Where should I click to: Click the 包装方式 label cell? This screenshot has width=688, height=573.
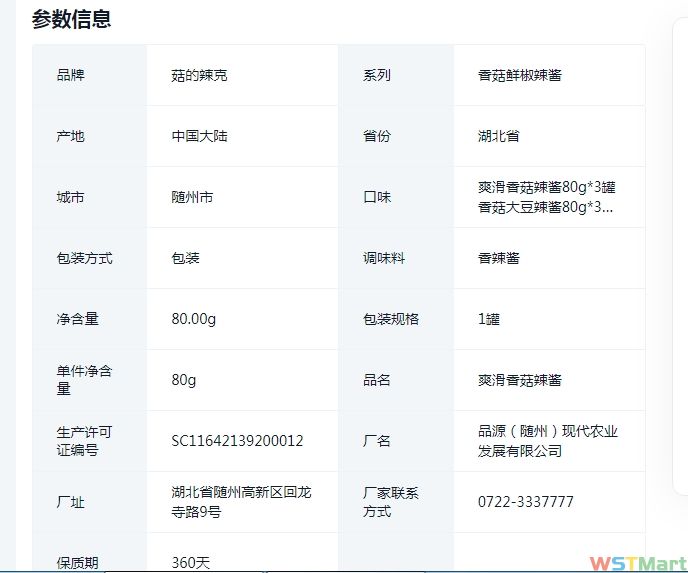(x=85, y=258)
